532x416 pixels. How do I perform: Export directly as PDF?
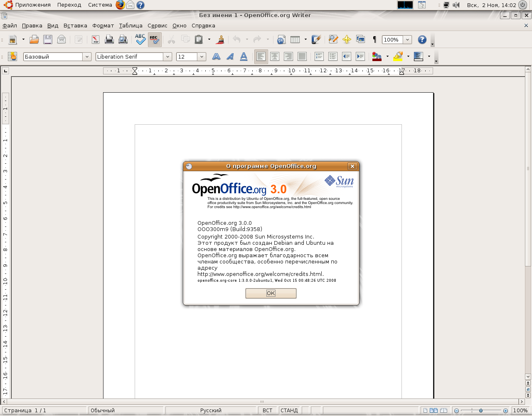coord(96,39)
